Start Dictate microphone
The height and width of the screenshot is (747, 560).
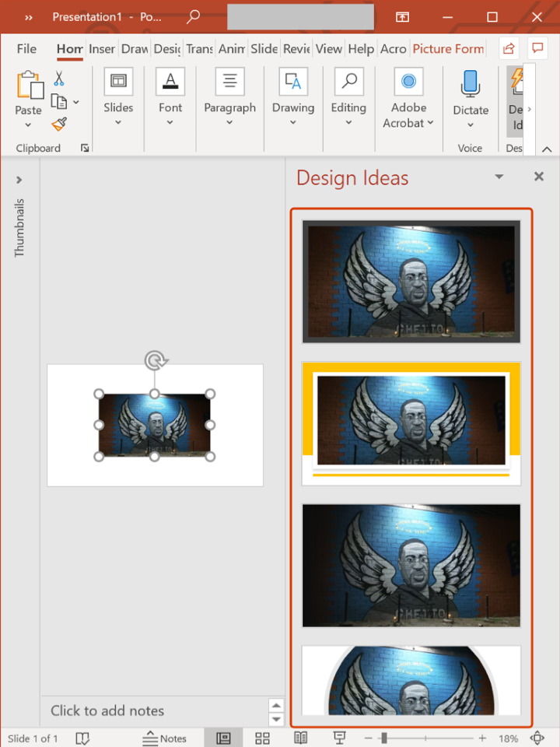(x=471, y=84)
